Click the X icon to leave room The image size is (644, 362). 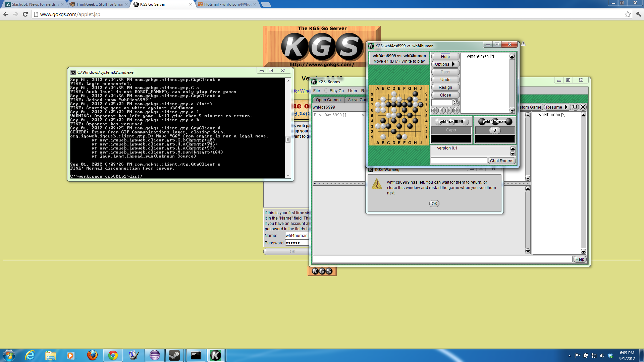[x=583, y=107]
